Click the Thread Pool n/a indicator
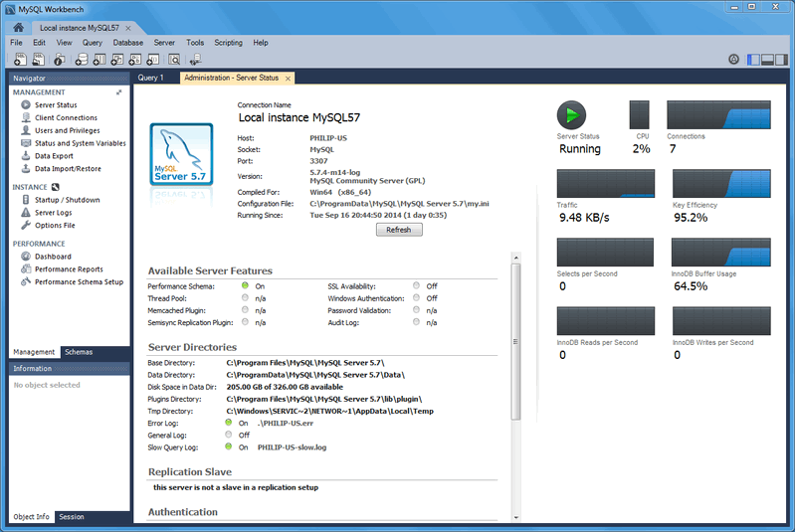Screen dimensions: 795x532 tap(245, 298)
